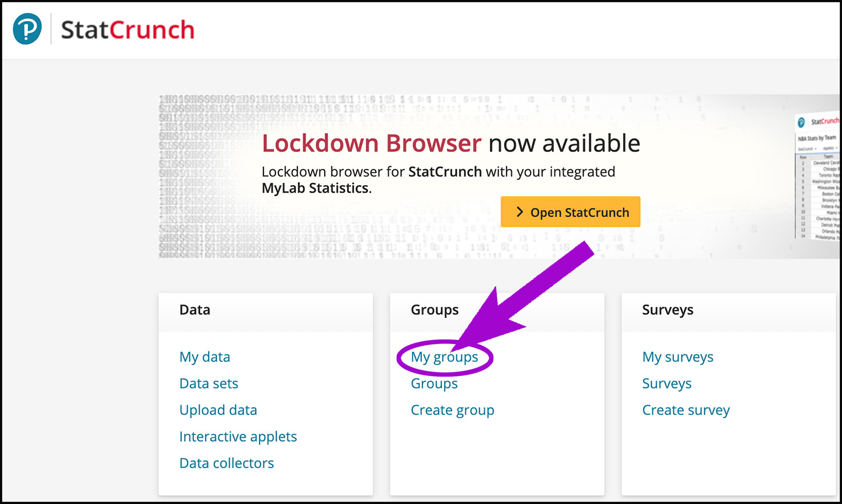Viewport: 842px width, 504px height.
Task: Browse the Groups link under Groups
Action: click(434, 383)
